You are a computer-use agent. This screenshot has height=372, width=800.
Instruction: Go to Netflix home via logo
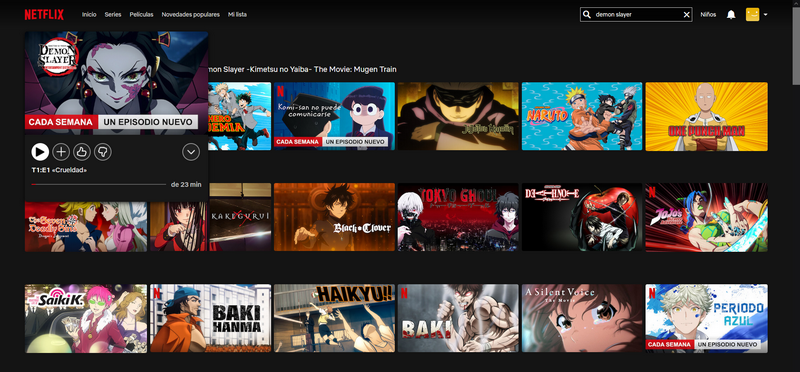click(x=44, y=15)
